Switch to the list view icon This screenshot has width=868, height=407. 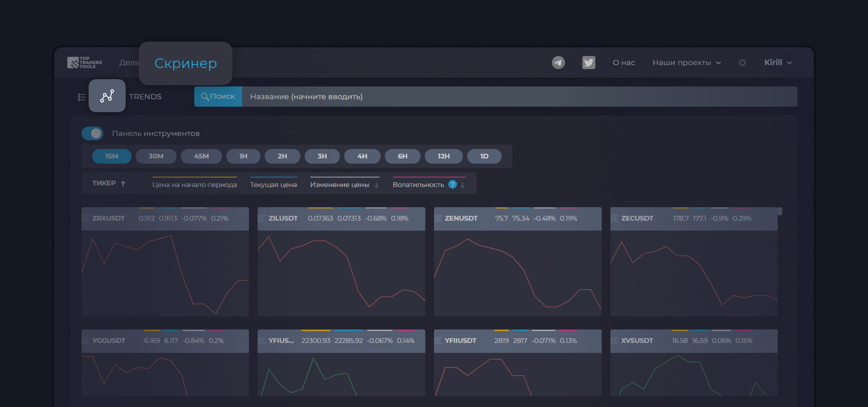click(x=81, y=97)
